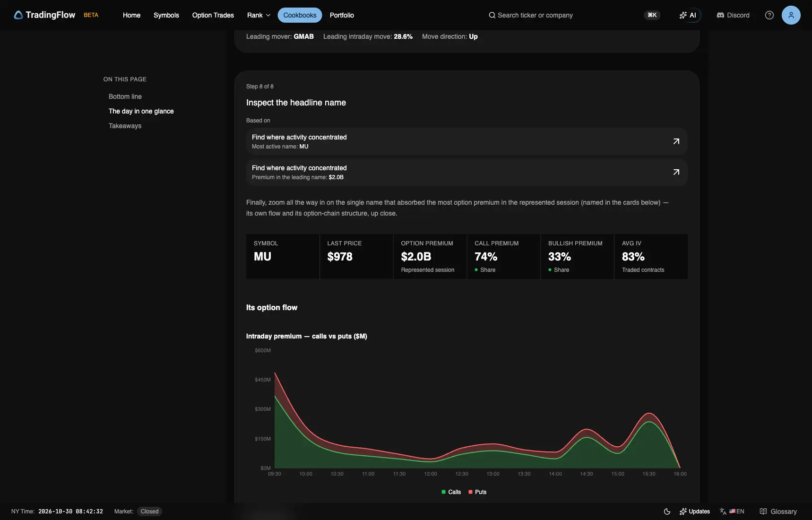Open the user profile avatar
This screenshot has height=520, width=812.
tap(791, 15)
